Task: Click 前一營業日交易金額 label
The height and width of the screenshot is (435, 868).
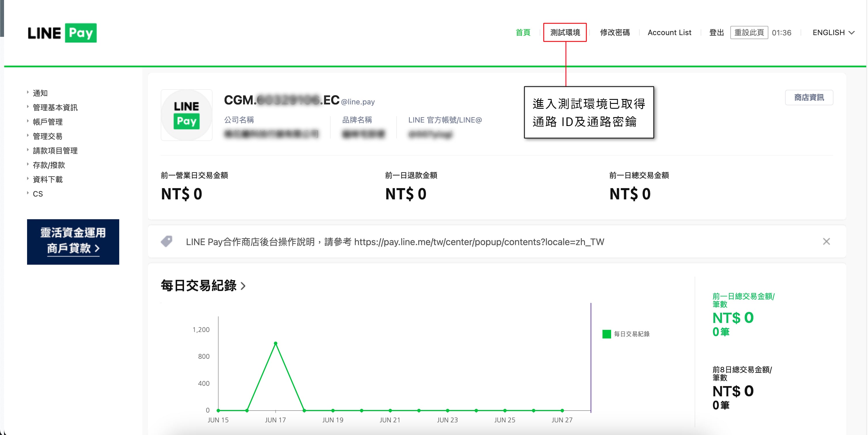Action: coord(194,175)
